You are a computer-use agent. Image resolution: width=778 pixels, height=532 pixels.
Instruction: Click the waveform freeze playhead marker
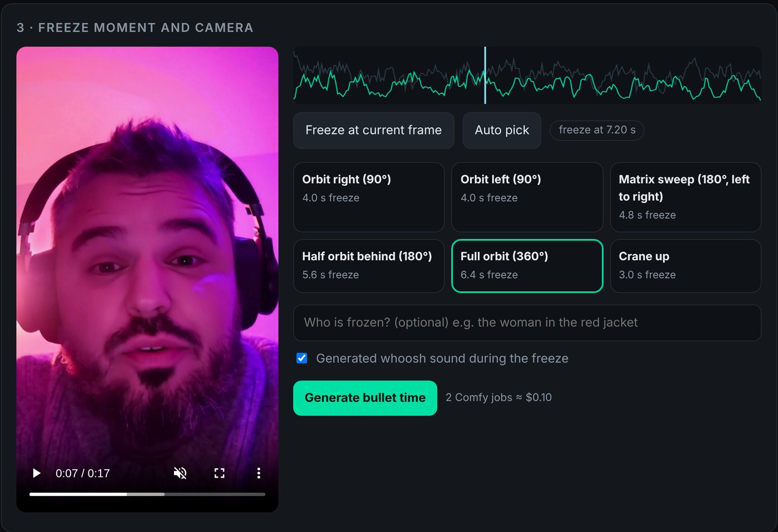point(485,75)
